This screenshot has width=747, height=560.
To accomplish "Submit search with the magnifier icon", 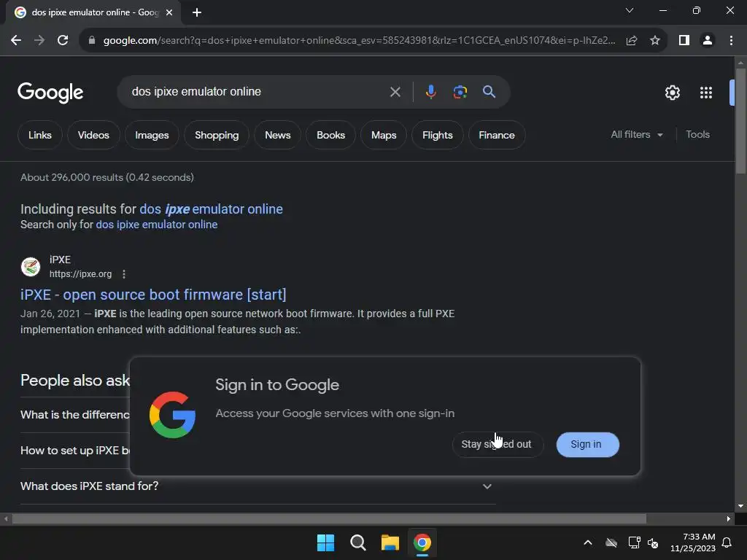I will coord(489,92).
